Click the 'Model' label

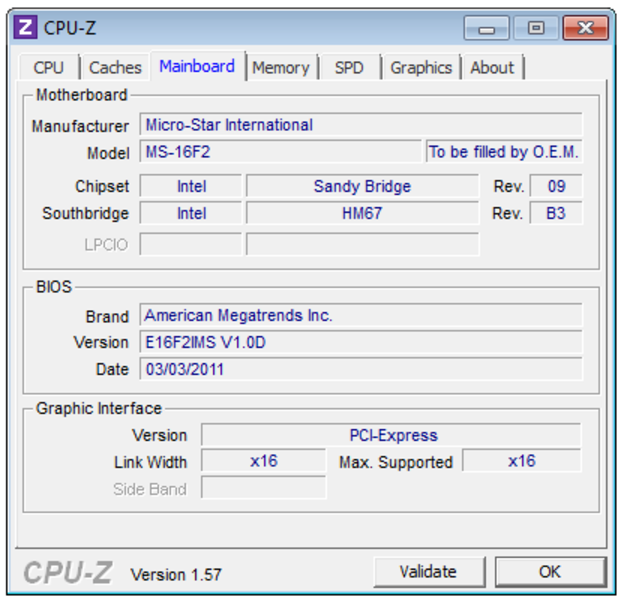point(108,153)
